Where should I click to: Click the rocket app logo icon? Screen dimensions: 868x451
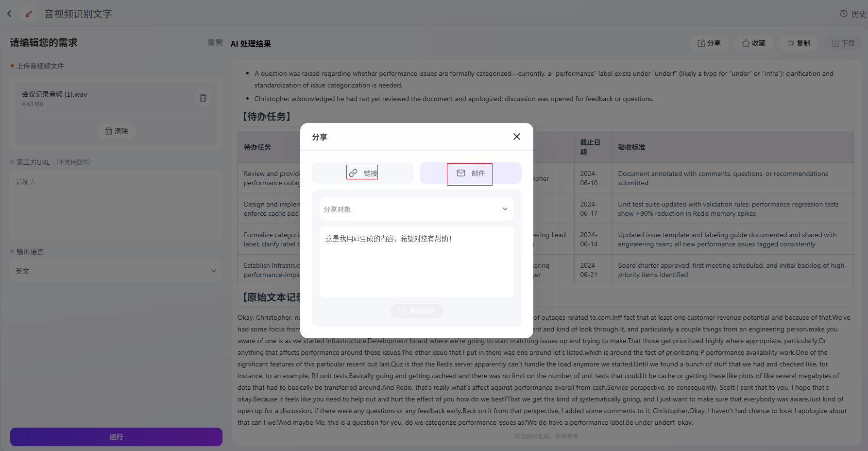[29, 14]
